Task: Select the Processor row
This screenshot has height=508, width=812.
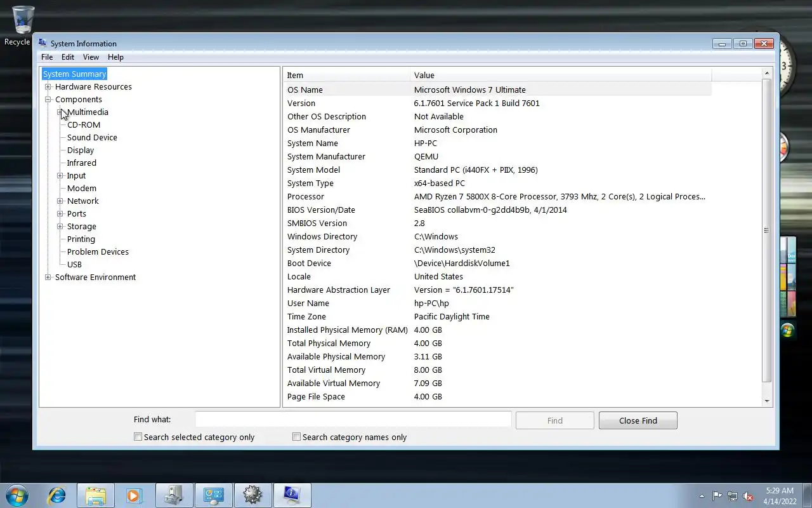Action: [x=497, y=196]
